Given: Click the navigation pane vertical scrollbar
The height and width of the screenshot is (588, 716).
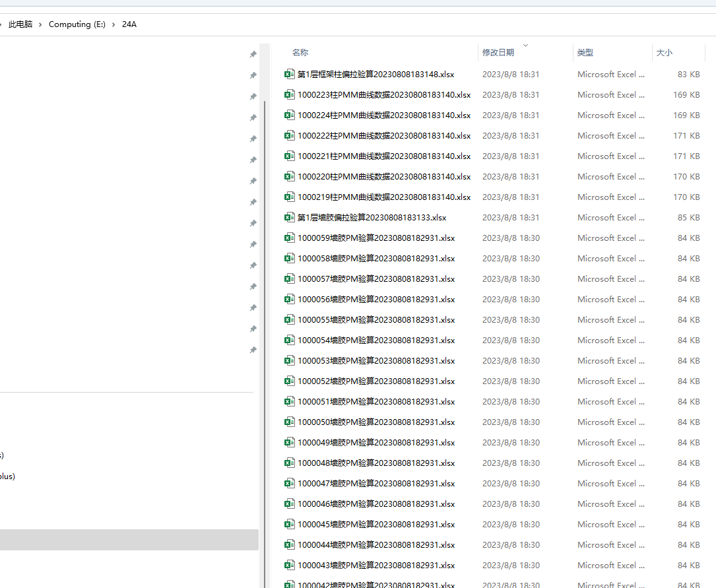Looking at the screenshot, I should tap(265, 264).
